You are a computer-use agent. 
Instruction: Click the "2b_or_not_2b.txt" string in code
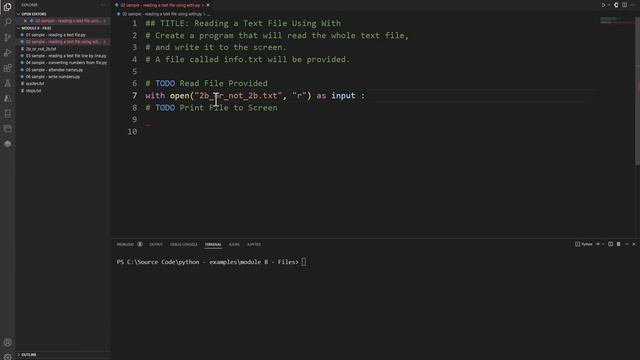[238, 96]
